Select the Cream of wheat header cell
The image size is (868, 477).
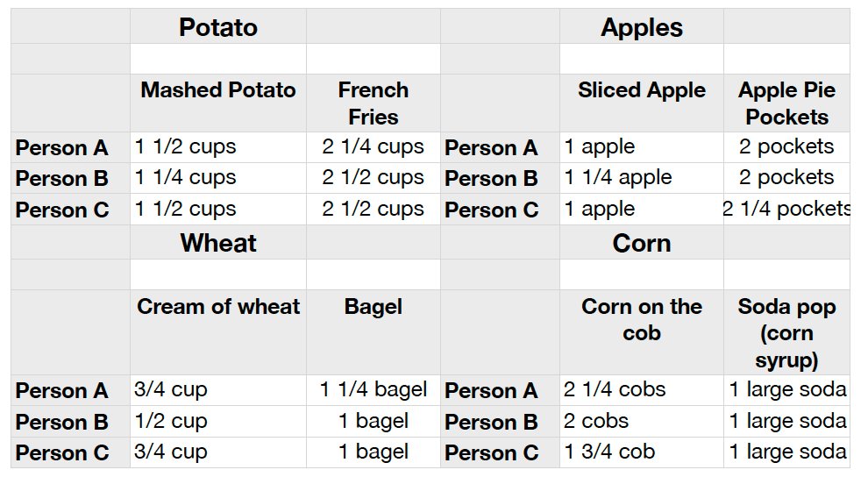click(218, 332)
